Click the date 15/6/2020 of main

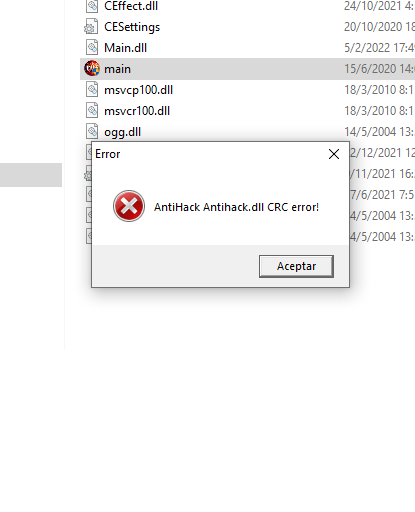pyautogui.click(x=379, y=69)
